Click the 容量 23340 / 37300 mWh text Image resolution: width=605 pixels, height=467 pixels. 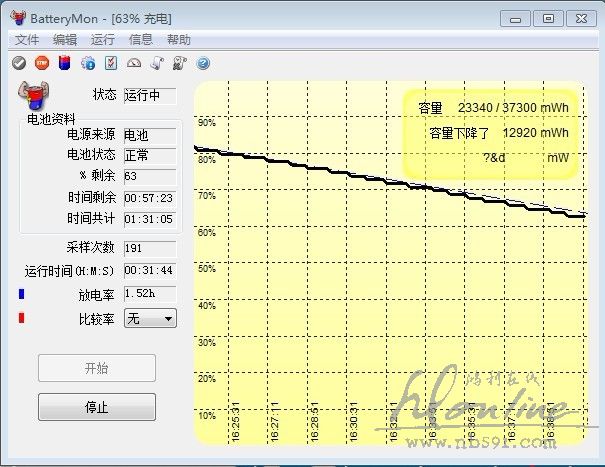point(493,108)
